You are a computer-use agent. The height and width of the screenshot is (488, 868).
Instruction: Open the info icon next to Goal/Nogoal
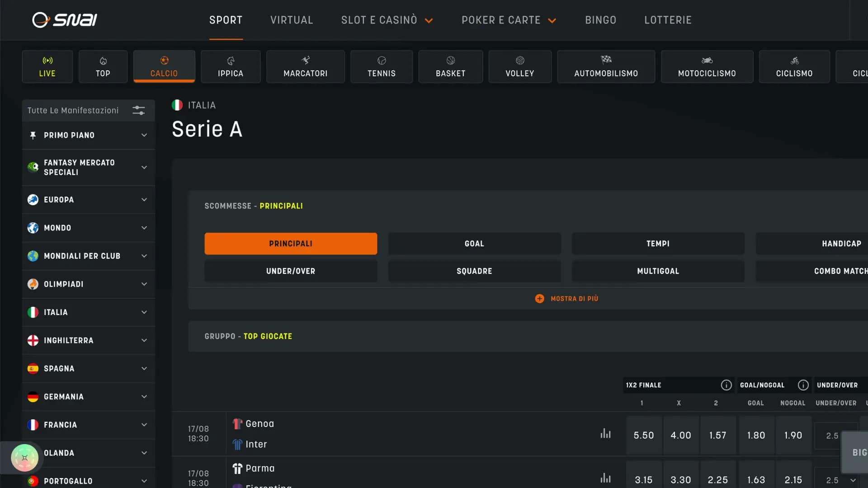click(x=803, y=385)
